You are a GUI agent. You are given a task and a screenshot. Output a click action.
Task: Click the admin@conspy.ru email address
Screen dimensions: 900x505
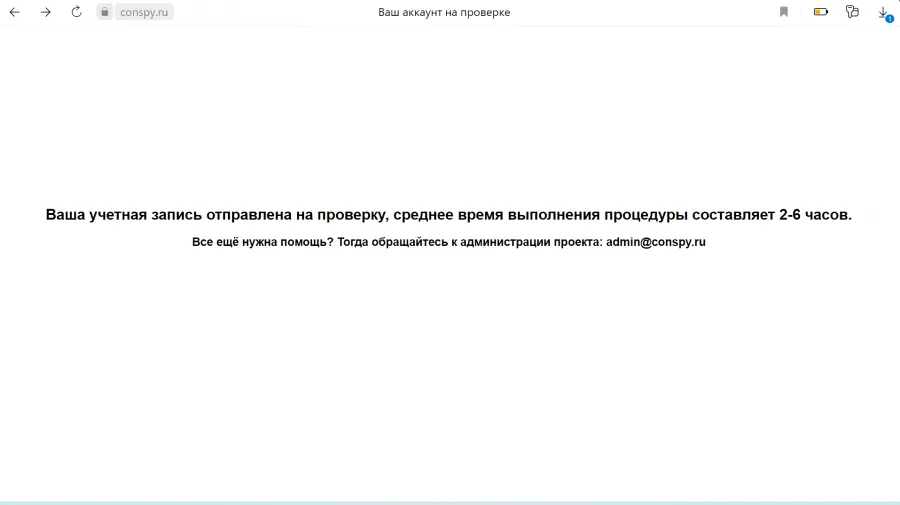click(655, 242)
